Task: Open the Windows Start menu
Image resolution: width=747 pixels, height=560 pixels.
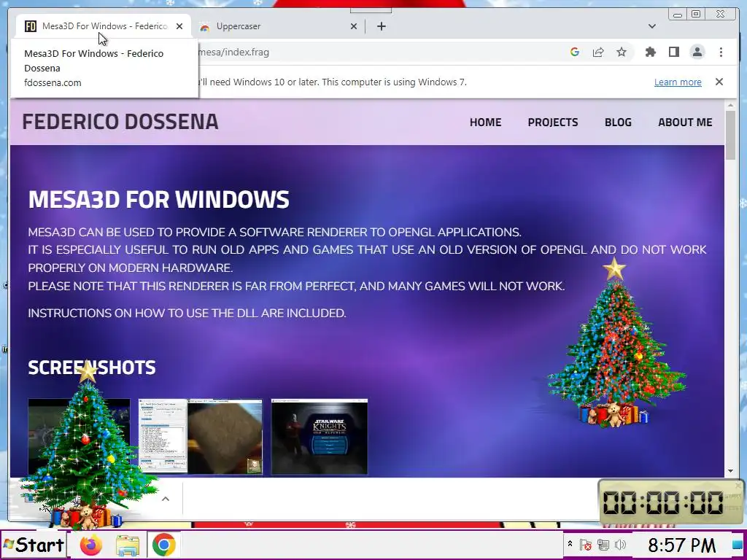Action: tap(34, 545)
